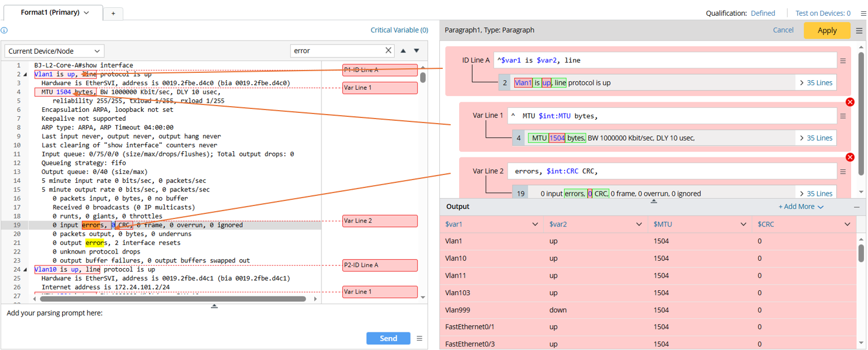The image size is (868, 350).
Task: Remove Var Line 1 with red X
Action: click(x=850, y=102)
